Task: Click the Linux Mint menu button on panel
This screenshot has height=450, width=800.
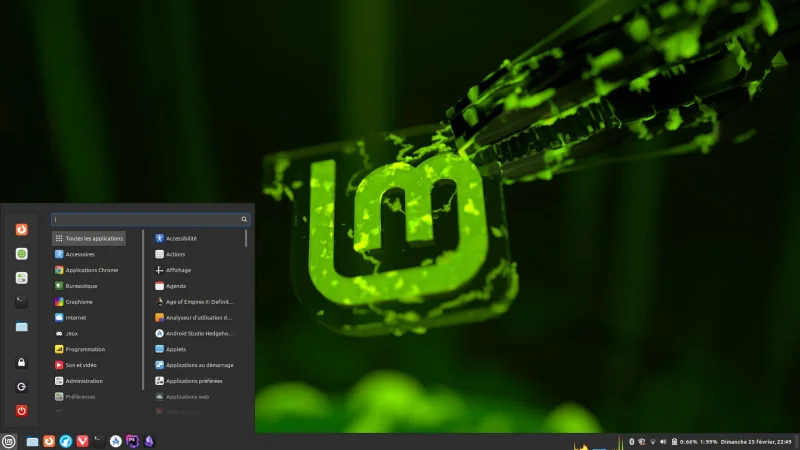Action: click(9, 441)
